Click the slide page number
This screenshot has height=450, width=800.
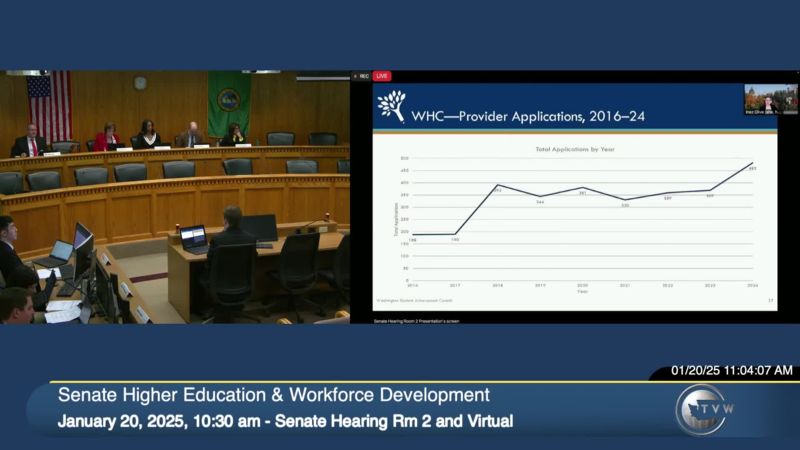tap(770, 301)
